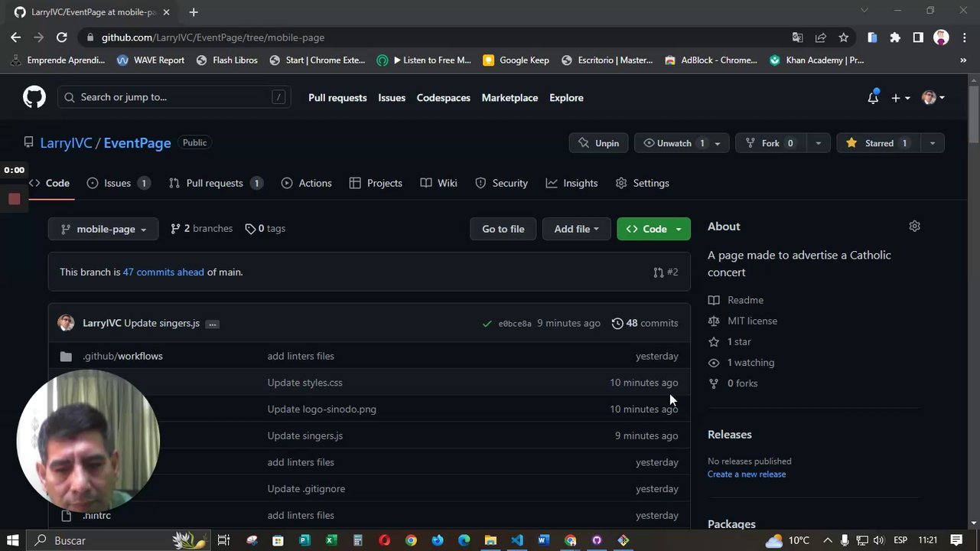Expand the Fork options dropdown arrow
Viewport: 980px width, 551px height.
pos(818,143)
